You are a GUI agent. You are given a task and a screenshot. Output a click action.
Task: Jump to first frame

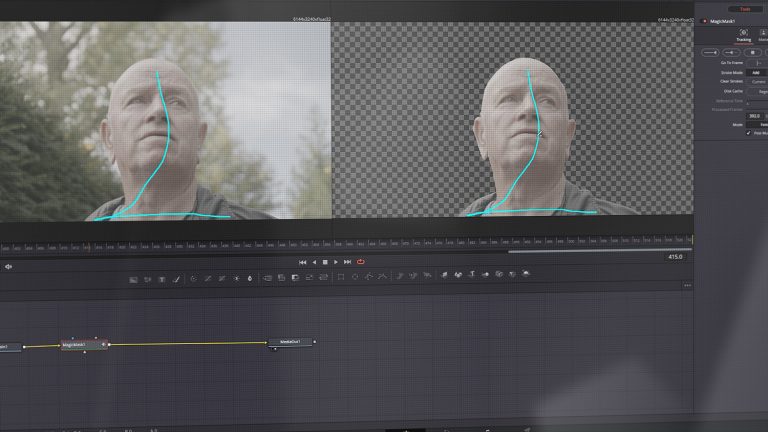pos(303,263)
